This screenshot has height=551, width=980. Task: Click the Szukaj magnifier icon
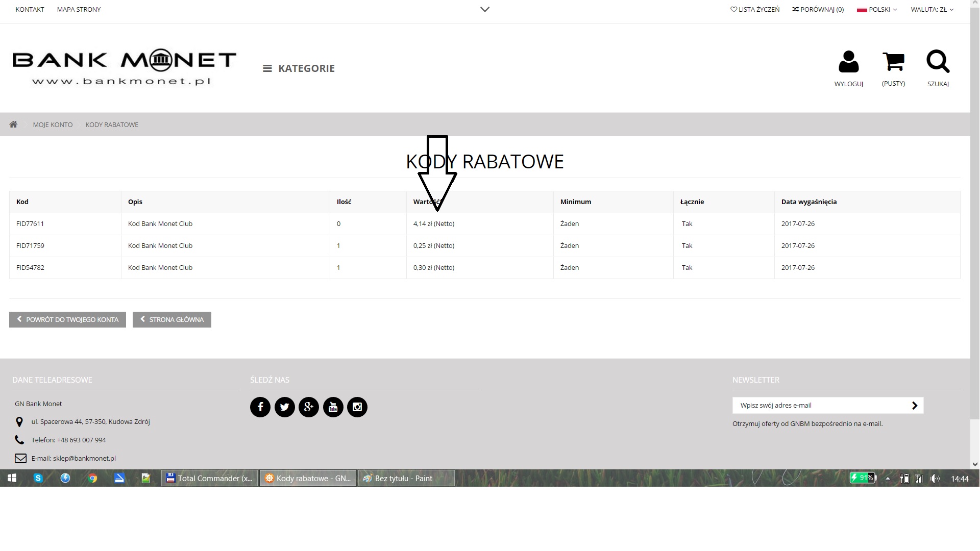click(x=938, y=62)
